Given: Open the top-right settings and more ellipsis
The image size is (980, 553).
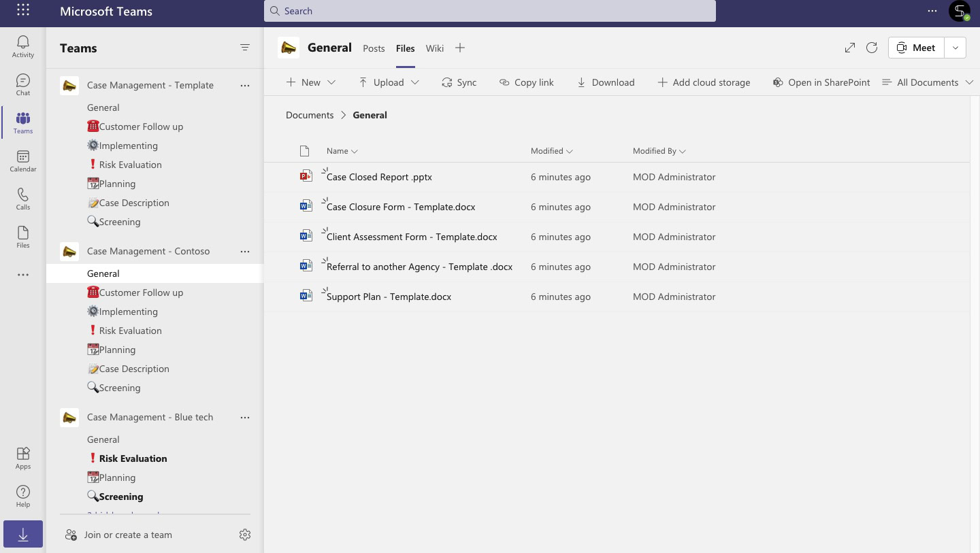Looking at the screenshot, I should 932,11.
